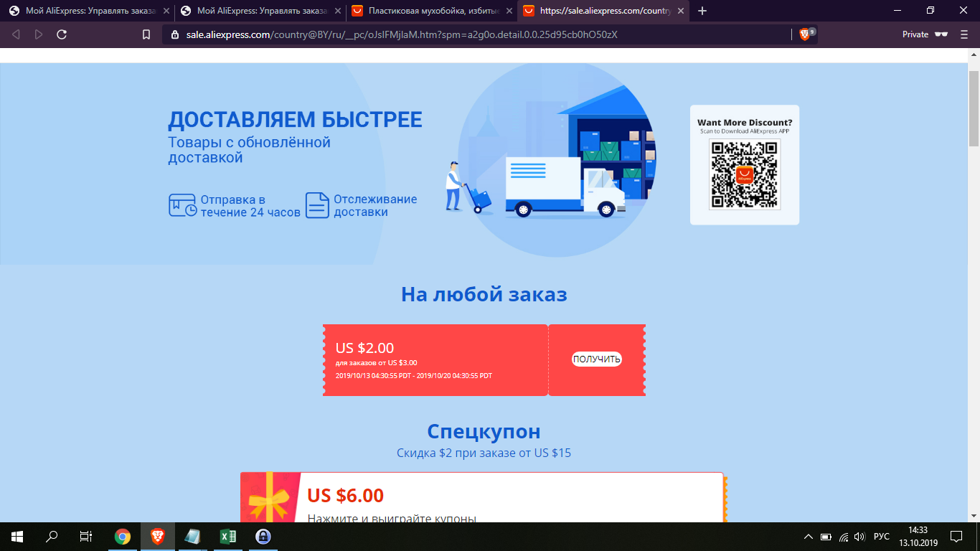Screen dimensions: 980x551
Task: Select the sale.aliexpress.com/country tab
Action: (x=602, y=11)
